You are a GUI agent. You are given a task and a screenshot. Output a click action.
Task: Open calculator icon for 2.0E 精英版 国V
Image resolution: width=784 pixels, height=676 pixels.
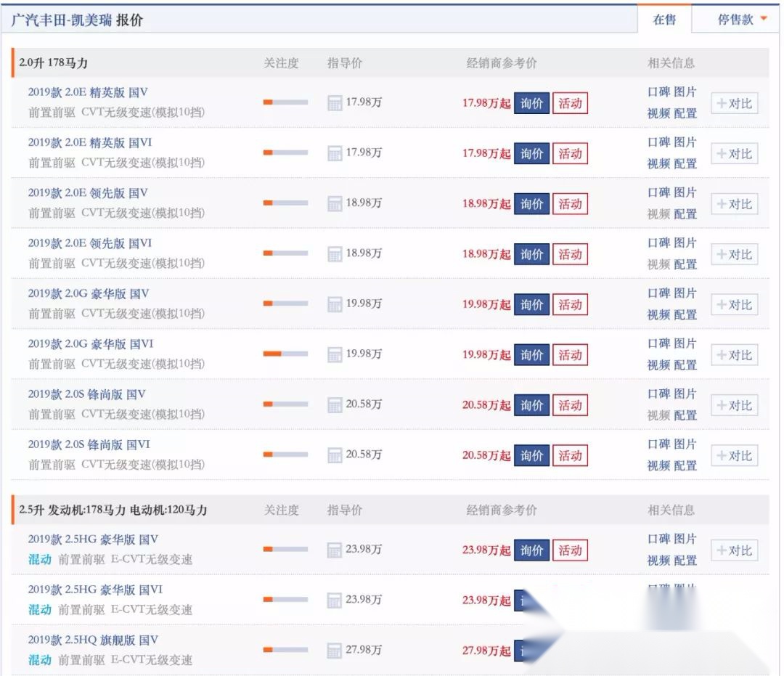tap(335, 103)
